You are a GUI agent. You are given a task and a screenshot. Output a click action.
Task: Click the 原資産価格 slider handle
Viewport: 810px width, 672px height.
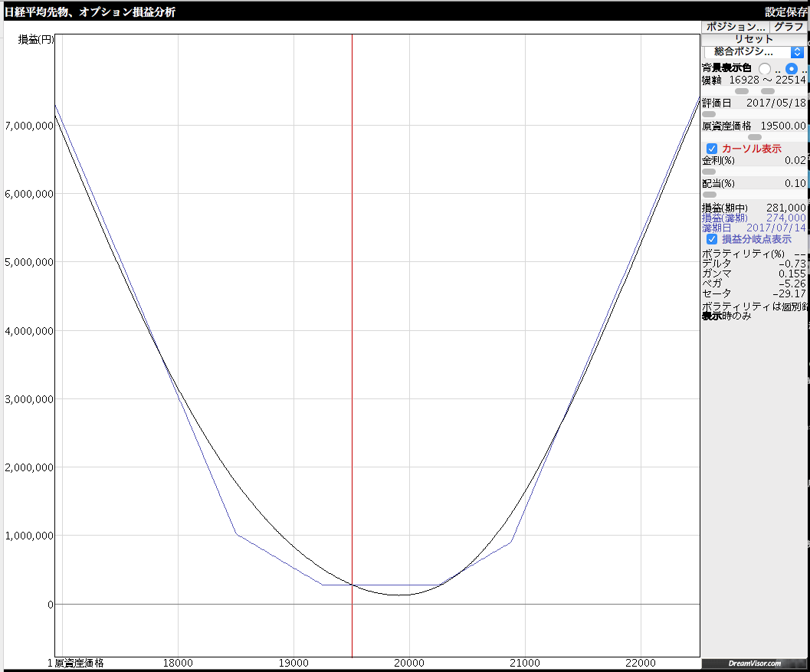[755, 137]
